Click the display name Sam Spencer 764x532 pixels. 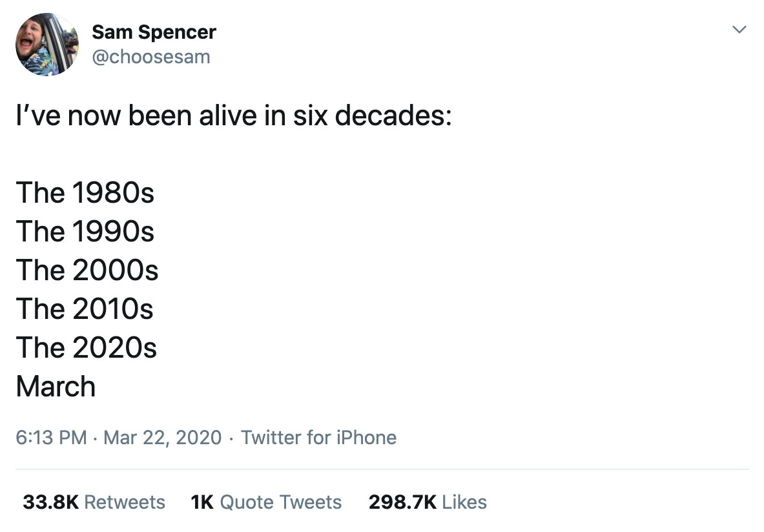pos(155,32)
